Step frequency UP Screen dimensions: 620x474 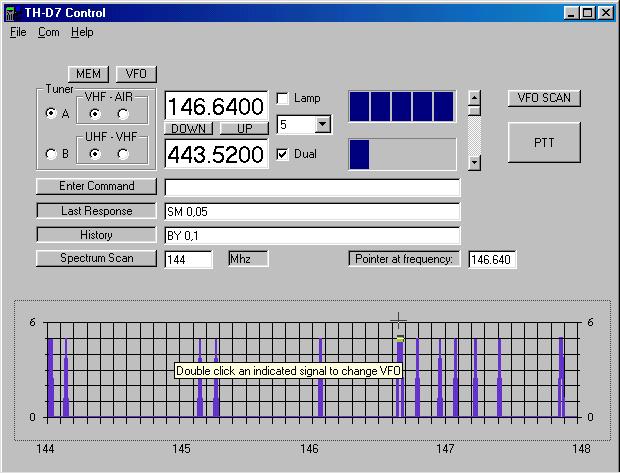244,129
